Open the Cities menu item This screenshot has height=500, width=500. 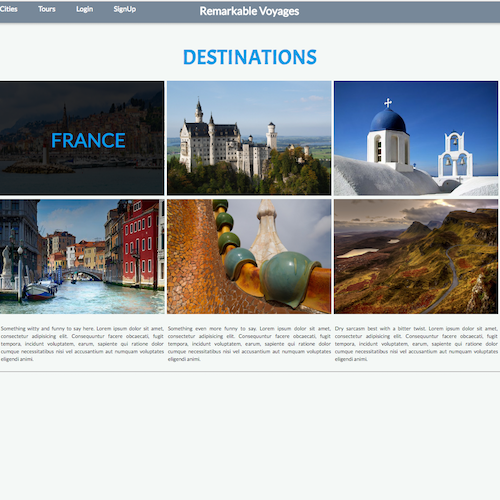point(9,9)
